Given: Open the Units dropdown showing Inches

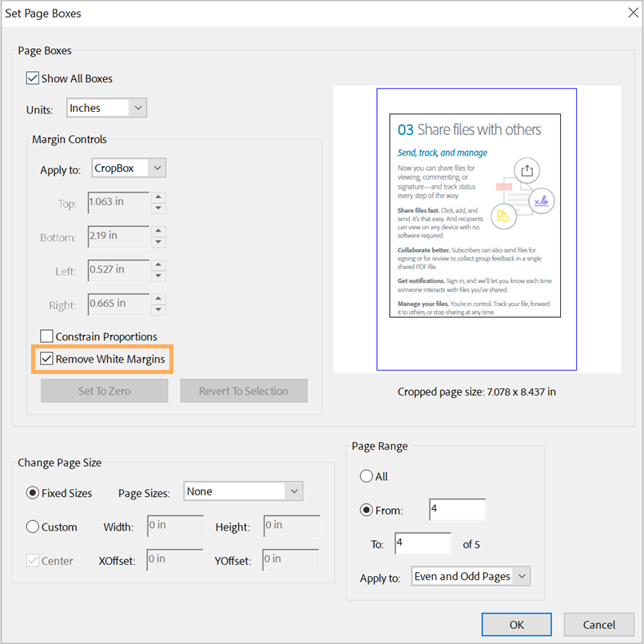Looking at the screenshot, I should tap(107, 108).
